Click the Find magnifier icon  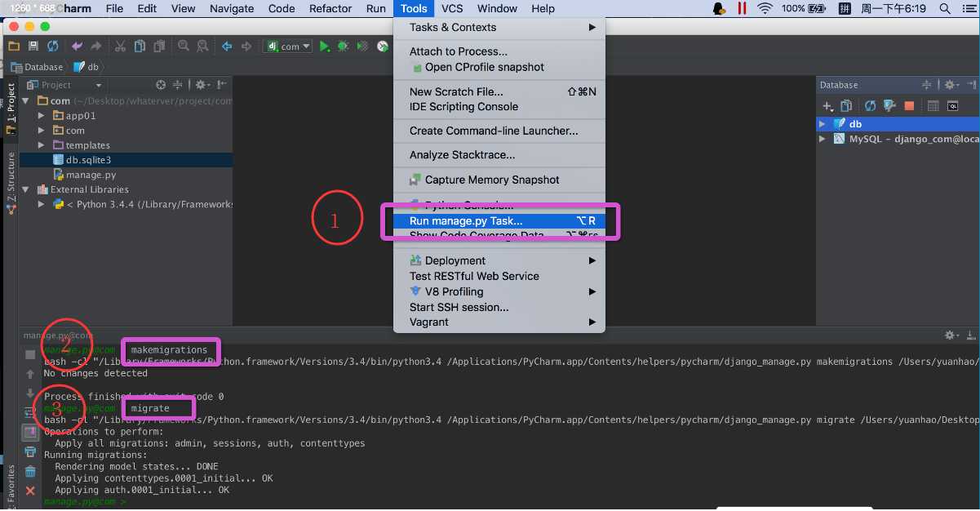[x=183, y=47]
